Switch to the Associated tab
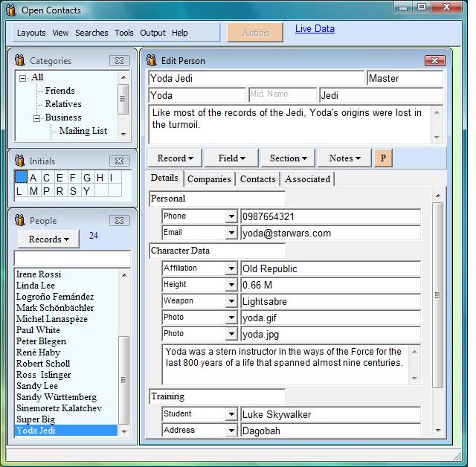Screen dimensions: 476x467 click(307, 179)
